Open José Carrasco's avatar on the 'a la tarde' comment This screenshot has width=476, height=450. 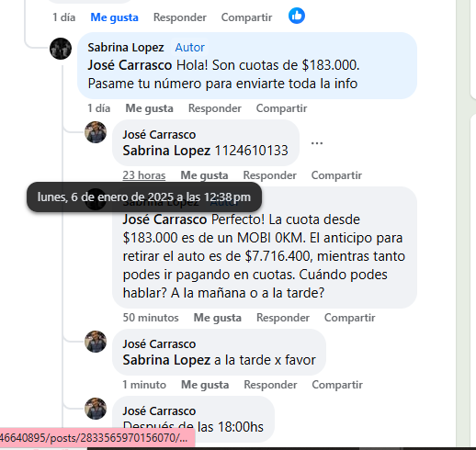(x=96, y=342)
